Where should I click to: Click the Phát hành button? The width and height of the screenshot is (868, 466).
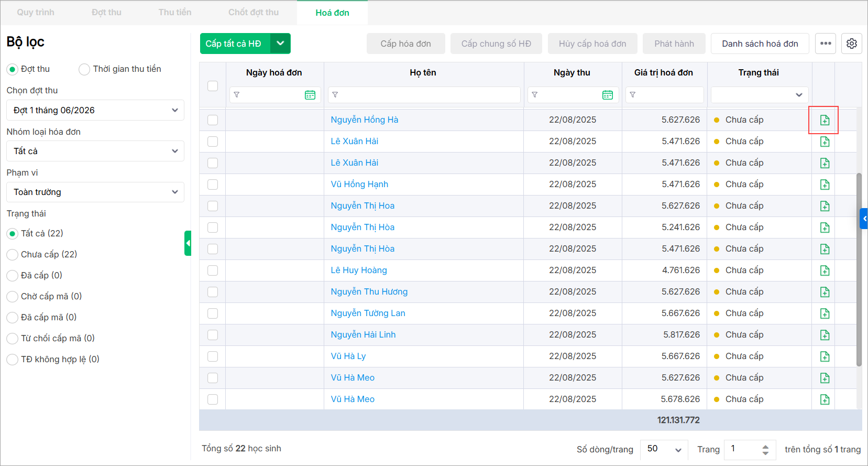click(x=674, y=44)
